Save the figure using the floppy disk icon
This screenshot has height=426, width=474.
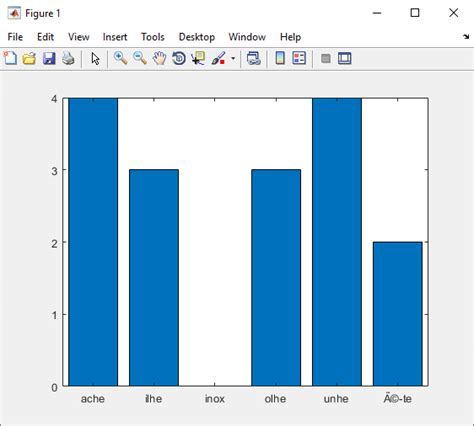tap(49, 59)
